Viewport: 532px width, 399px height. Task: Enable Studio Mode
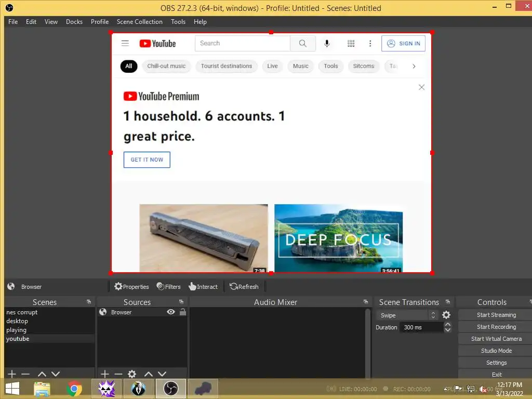pyautogui.click(x=496, y=351)
